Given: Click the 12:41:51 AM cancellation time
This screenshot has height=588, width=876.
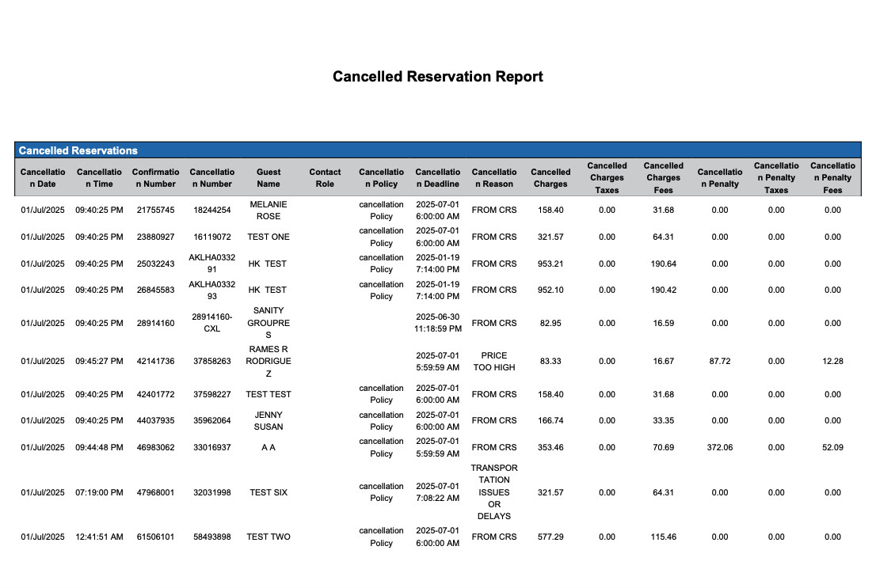Looking at the screenshot, I should coord(99,537).
